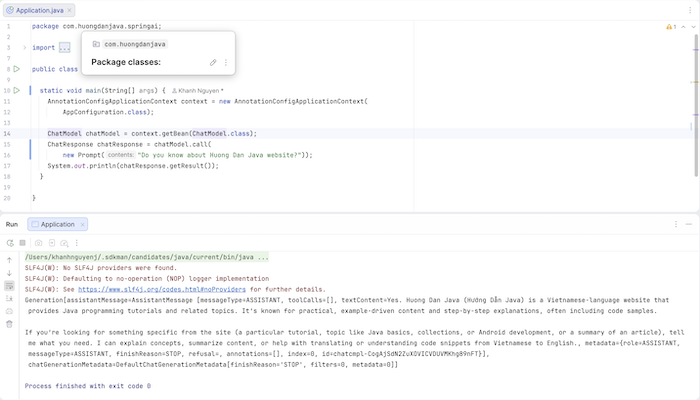Clear console output with trash icon
The width and height of the screenshot is (700, 400).
[x=9, y=324]
